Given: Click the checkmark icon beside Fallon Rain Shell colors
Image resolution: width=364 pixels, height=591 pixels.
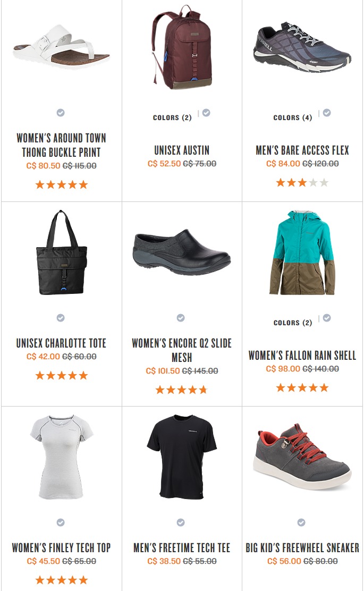Looking at the screenshot, I should tap(327, 318).
